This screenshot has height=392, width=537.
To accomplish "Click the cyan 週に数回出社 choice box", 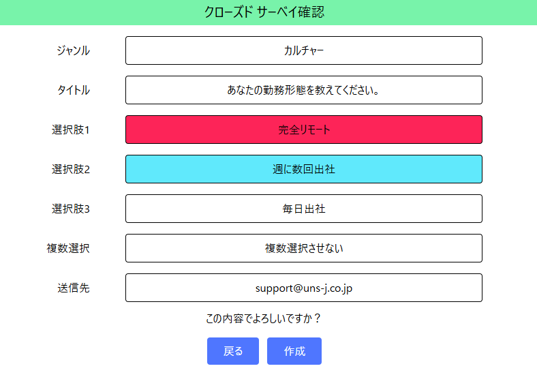I will [x=304, y=169].
